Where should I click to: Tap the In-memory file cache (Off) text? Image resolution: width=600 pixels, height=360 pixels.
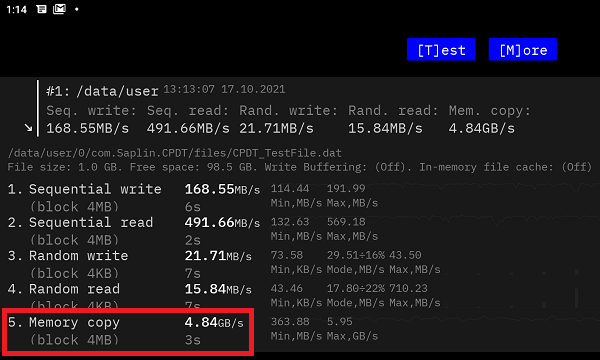505,167
